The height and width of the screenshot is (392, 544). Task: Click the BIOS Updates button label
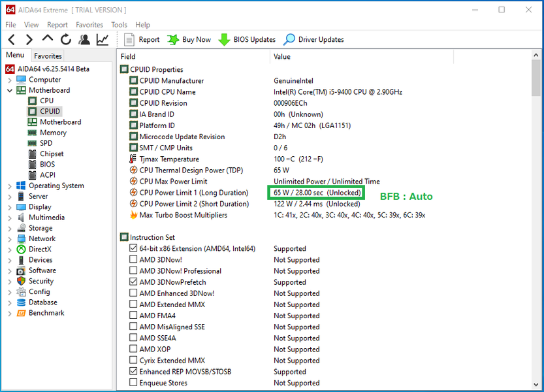point(254,40)
